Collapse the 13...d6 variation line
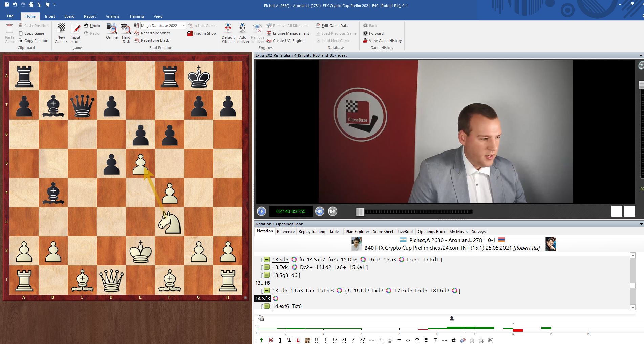The height and width of the screenshot is (344, 644). (x=267, y=291)
